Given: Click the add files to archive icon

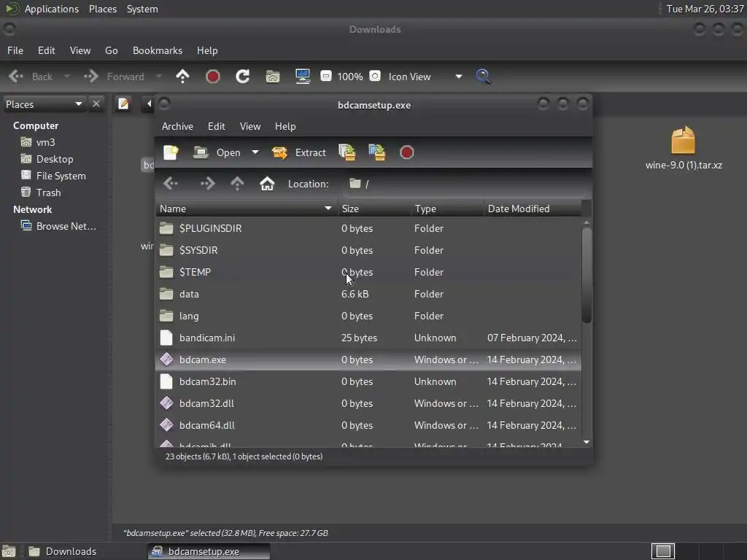Looking at the screenshot, I should 347,152.
